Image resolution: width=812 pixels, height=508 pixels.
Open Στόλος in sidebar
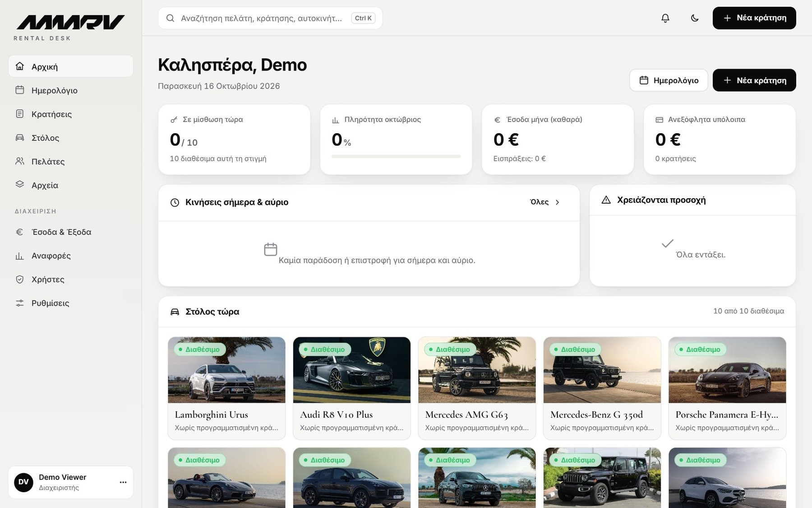[x=71, y=138]
